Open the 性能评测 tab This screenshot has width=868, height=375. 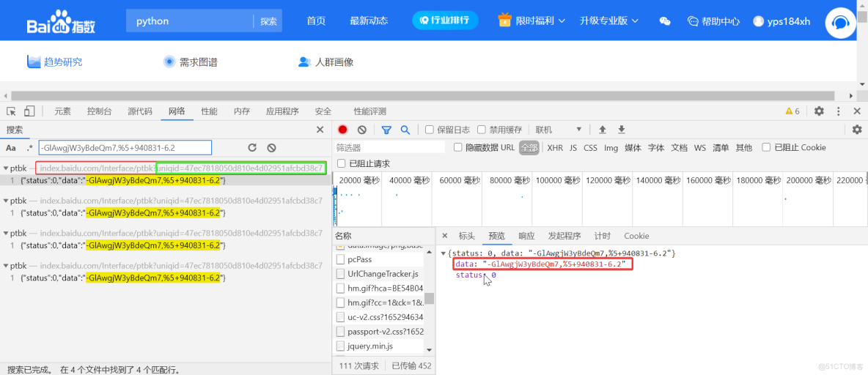tap(369, 111)
